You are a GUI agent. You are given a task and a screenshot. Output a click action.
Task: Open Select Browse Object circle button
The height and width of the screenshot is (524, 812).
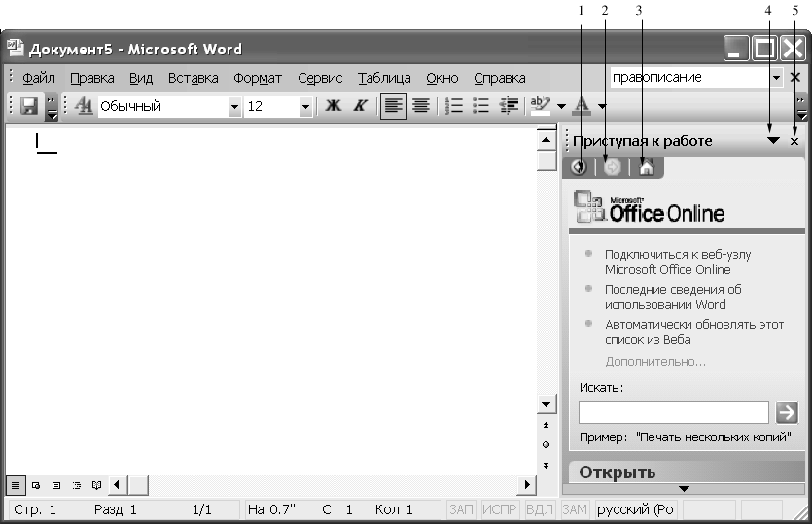tap(546, 445)
